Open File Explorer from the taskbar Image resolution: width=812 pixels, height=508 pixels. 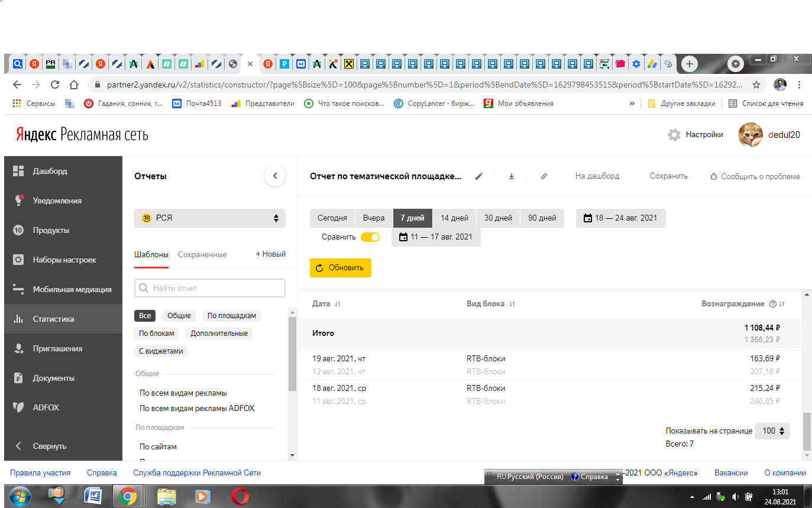167,496
